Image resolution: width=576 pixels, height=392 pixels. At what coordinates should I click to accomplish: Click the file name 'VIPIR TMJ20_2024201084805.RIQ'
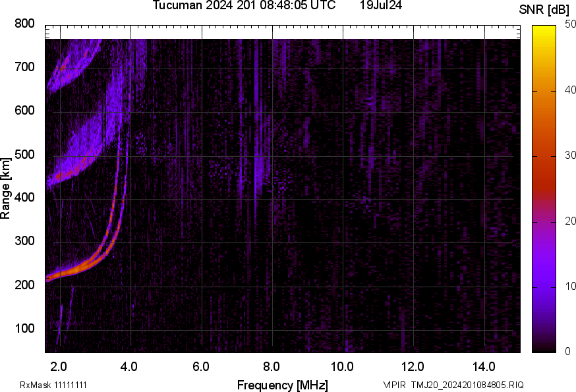453,385
